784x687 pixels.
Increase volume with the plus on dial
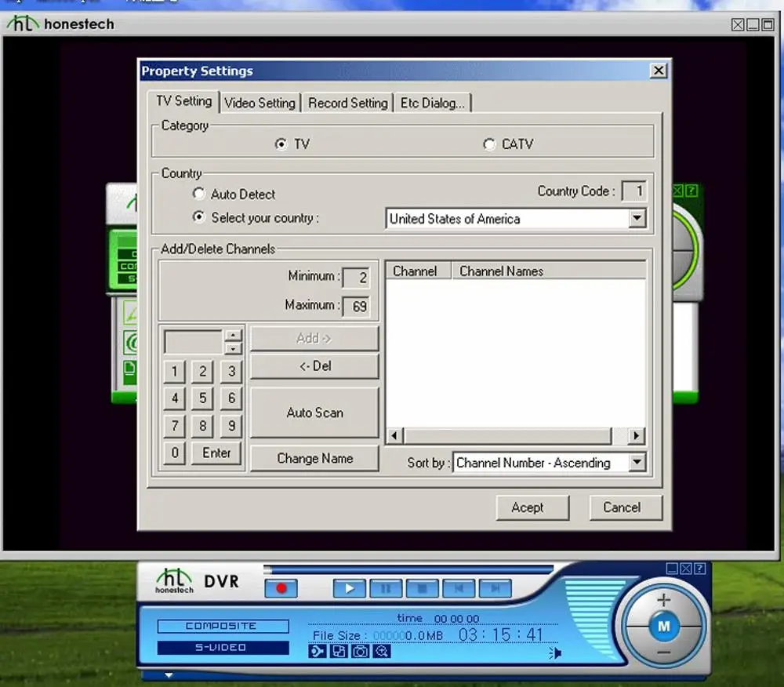tap(663, 599)
